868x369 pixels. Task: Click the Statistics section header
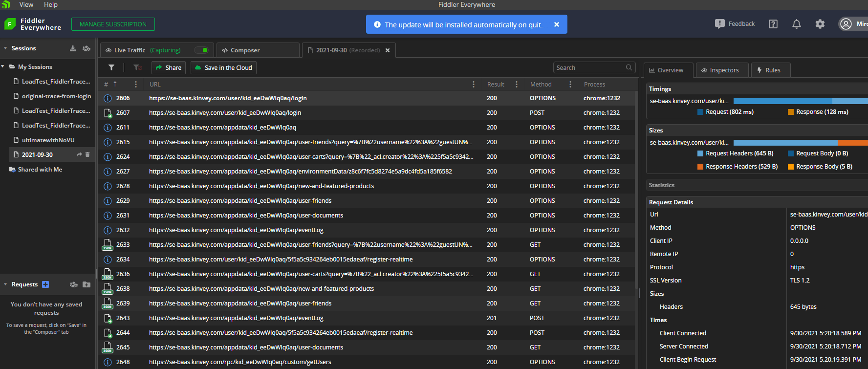757,185
